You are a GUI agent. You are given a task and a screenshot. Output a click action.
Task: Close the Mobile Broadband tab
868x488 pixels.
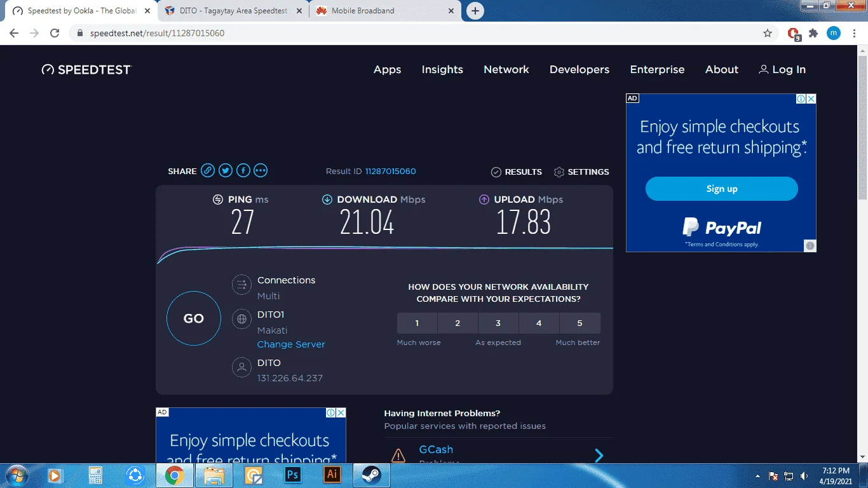tap(451, 11)
